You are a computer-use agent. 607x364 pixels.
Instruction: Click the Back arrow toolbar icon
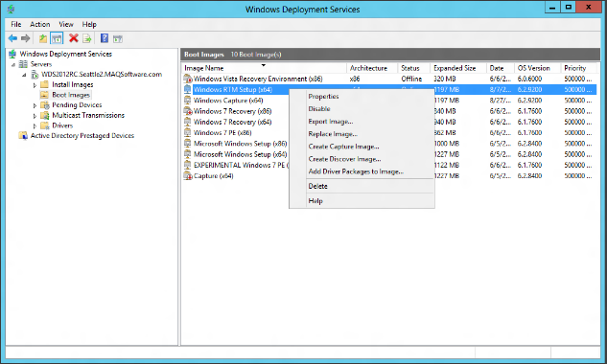pyautogui.click(x=12, y=38)
